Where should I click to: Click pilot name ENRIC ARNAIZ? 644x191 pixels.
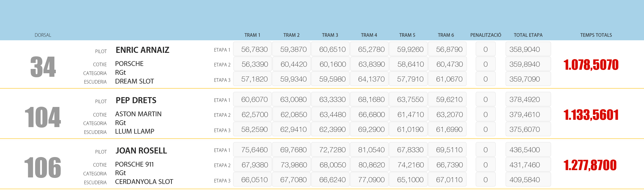pyautogui.click(x=142, y=50)
